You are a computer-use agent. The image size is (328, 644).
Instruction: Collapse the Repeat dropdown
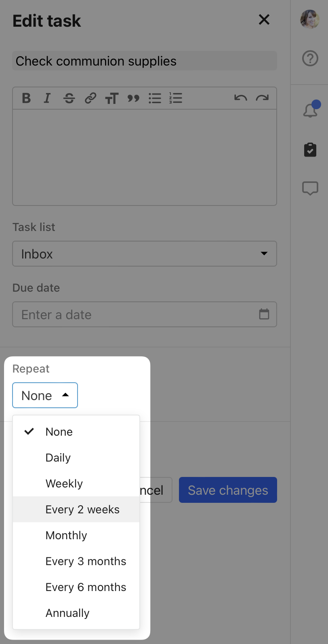(45, 395)
